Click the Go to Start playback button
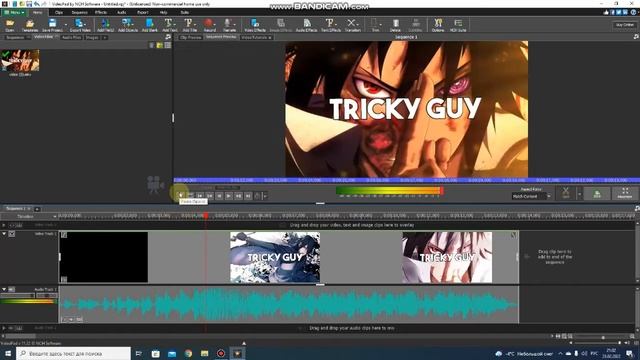640x360 pixels. (x=200, y=196)
